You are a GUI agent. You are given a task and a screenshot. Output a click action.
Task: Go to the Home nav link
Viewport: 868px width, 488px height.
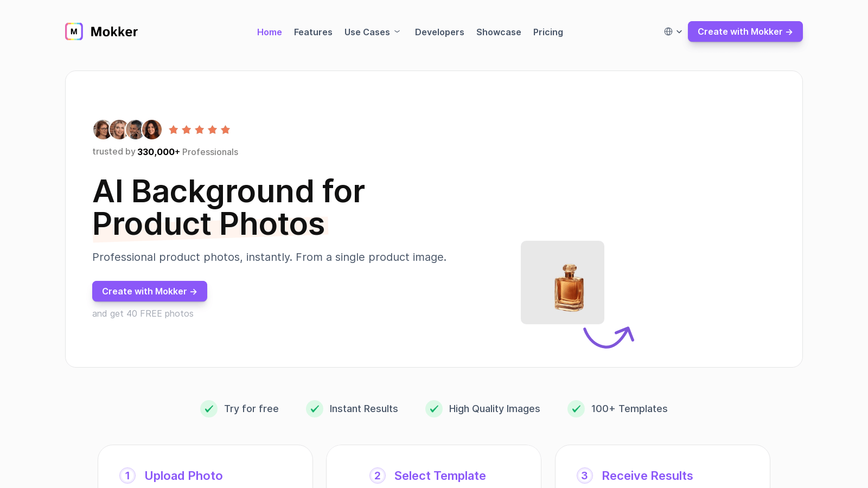270,32
